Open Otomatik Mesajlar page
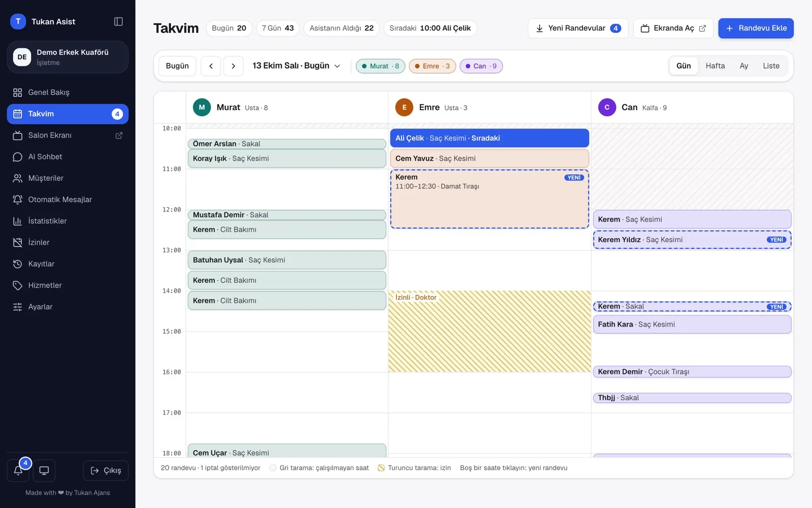This screenshot has height=508, width=812. pos(67,200)
